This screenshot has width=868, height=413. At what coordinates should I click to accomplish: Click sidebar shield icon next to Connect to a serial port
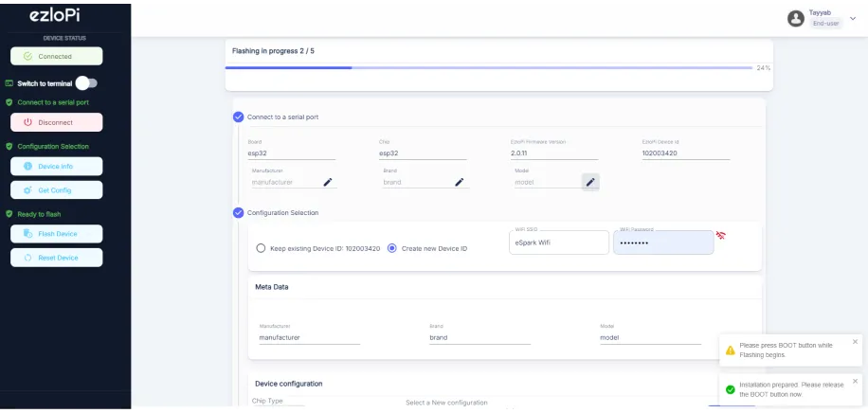9,102
